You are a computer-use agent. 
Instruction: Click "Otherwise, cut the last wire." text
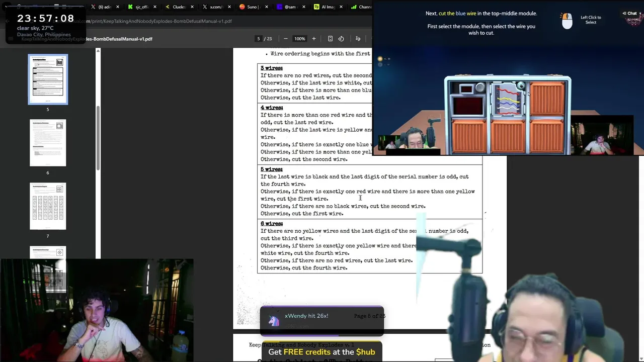pos(300,98)
